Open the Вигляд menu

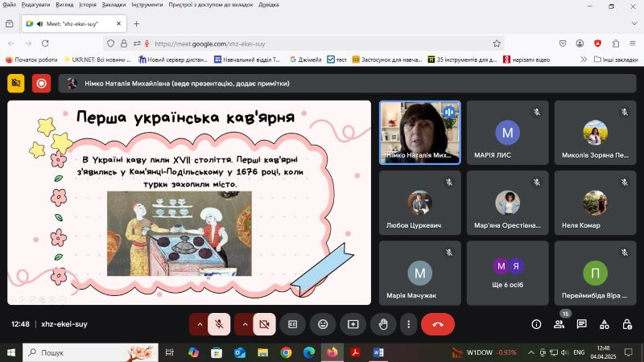(64, 5)
